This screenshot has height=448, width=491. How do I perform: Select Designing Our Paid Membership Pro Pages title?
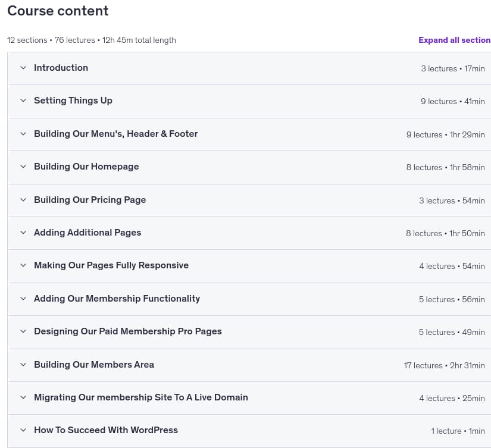click(128, 332)
